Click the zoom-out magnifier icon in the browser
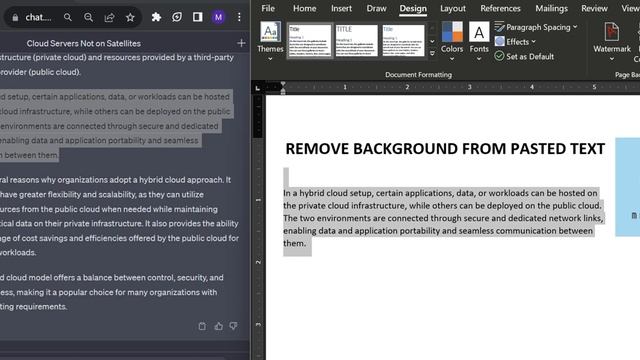The image size is (640, 360). [x=88, y=18]
